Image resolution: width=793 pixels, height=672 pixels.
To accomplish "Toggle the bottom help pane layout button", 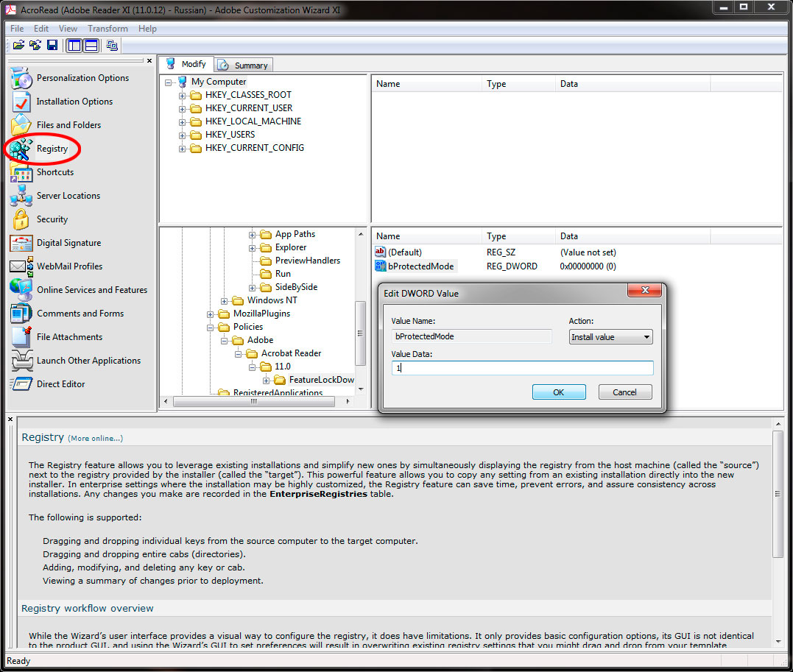I will pos(91,46).
